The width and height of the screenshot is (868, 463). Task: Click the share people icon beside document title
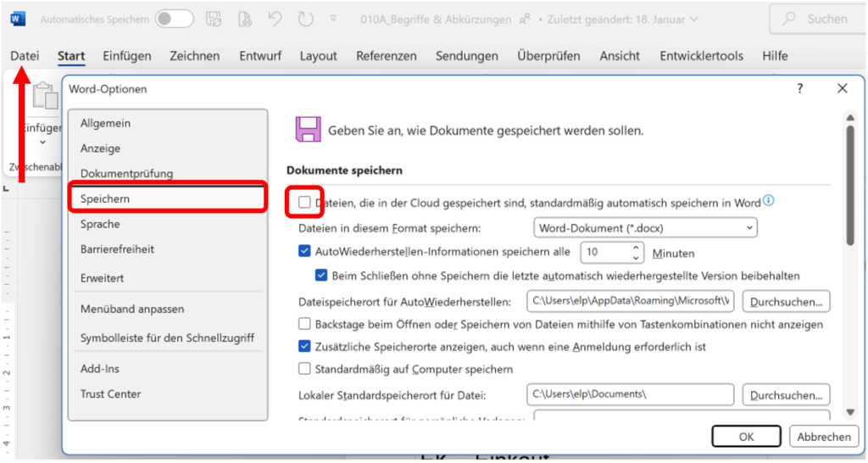coord(524,20)
